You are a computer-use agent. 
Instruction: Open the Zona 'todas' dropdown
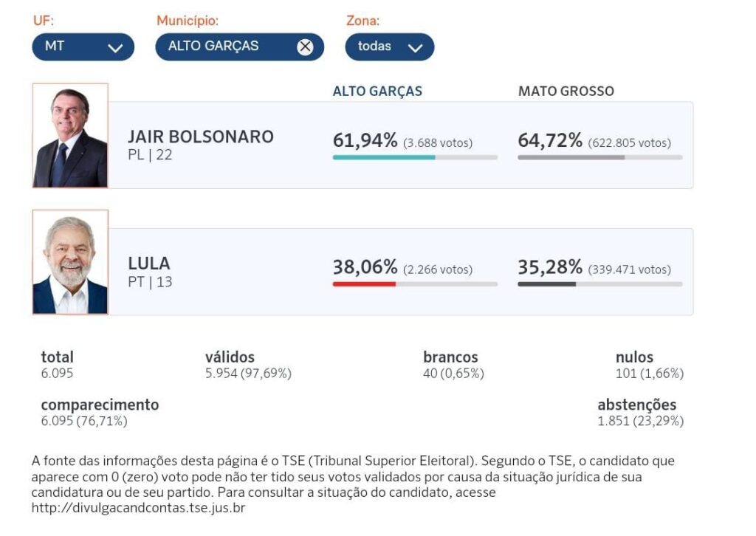(390, 47)
